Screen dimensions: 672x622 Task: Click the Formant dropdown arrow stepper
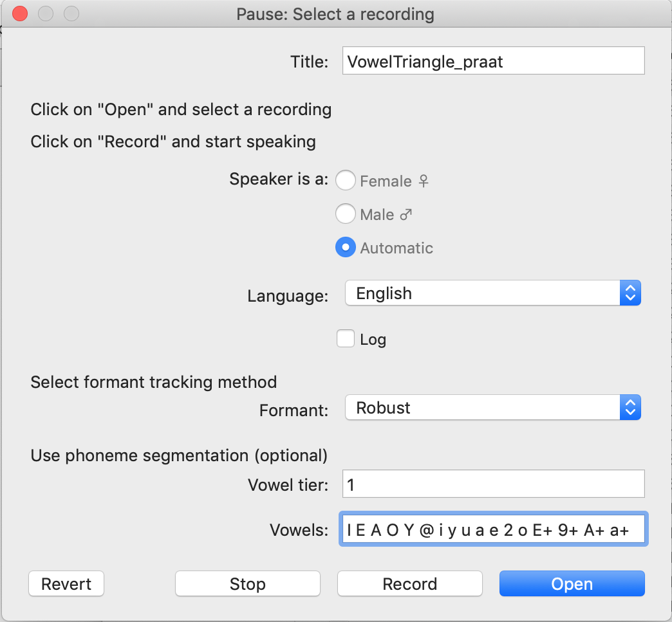pos(630,408)
